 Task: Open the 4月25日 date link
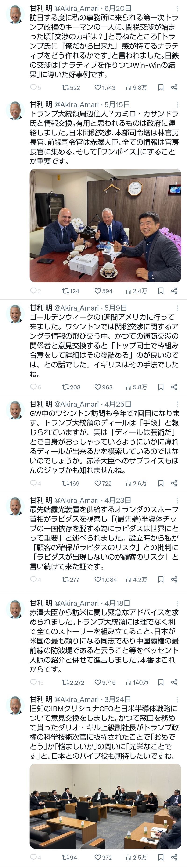click(x=118, y=404)
